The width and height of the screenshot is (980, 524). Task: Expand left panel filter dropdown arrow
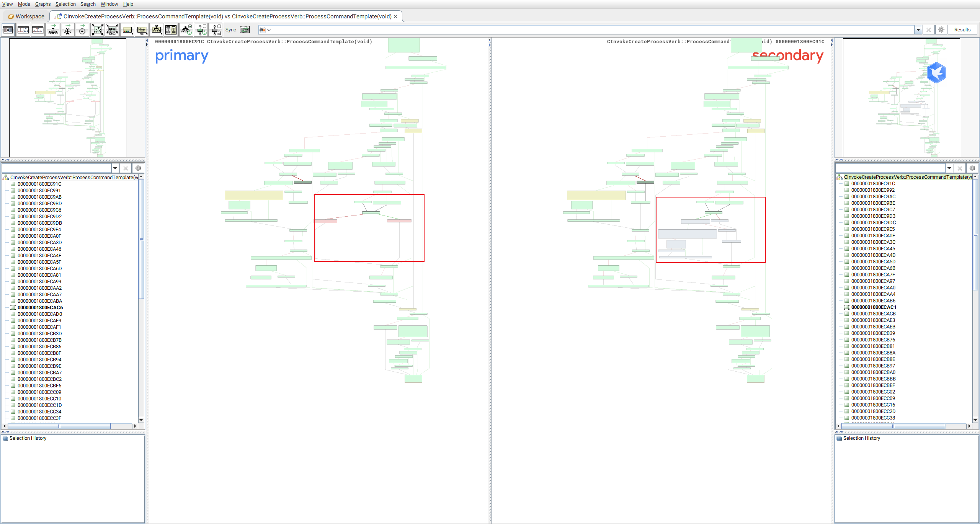pyautogui.click(x=115, y=168)
